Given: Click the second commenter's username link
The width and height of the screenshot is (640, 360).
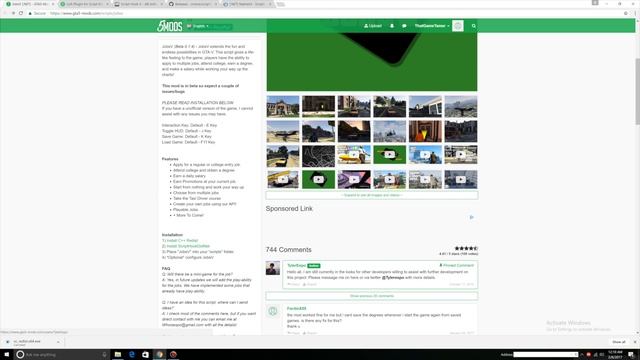Looking at the screenshot, I should [x=296, y=309].
